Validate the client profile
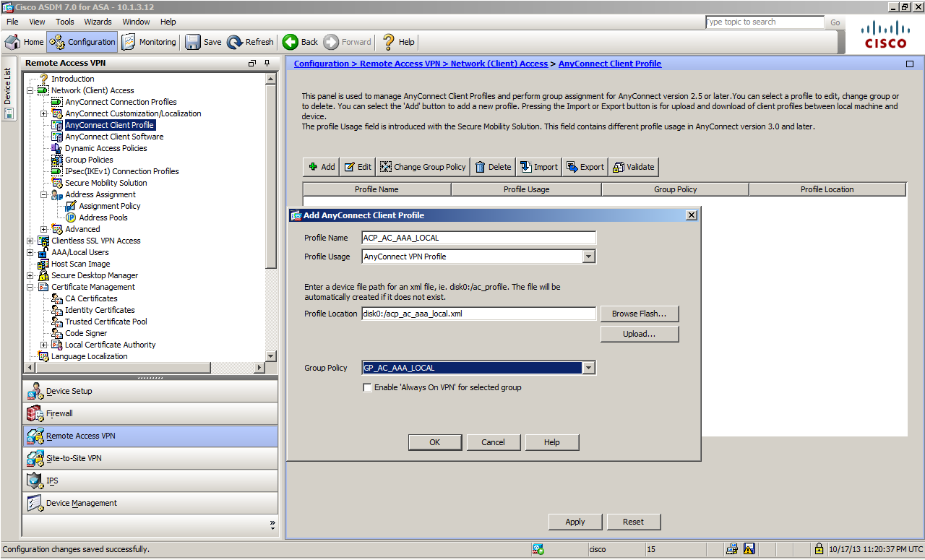Viewport: 925px width, 560px height. pos(634,167)
